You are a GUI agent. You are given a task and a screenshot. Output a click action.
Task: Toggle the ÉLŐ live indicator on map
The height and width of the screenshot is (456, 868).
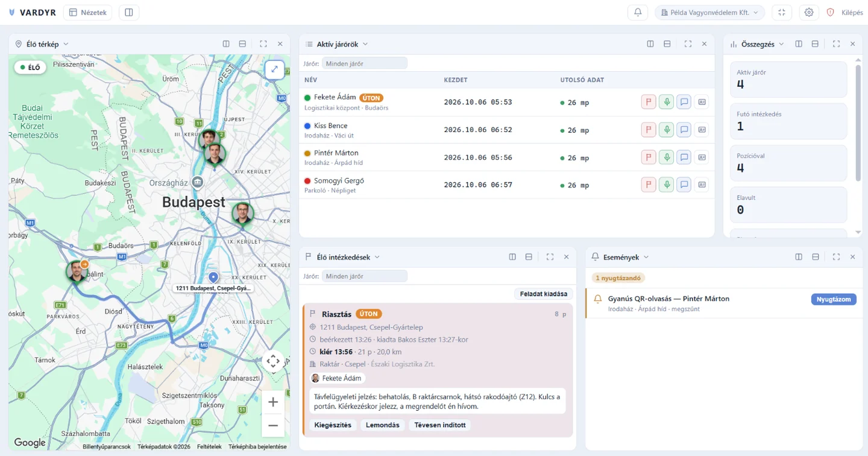coord(31,68)
